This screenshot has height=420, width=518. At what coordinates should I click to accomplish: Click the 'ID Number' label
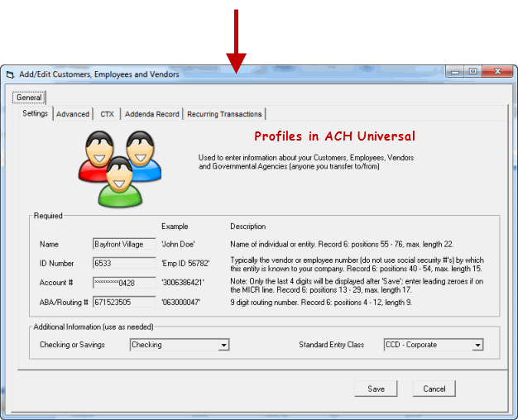coord(56,264)
